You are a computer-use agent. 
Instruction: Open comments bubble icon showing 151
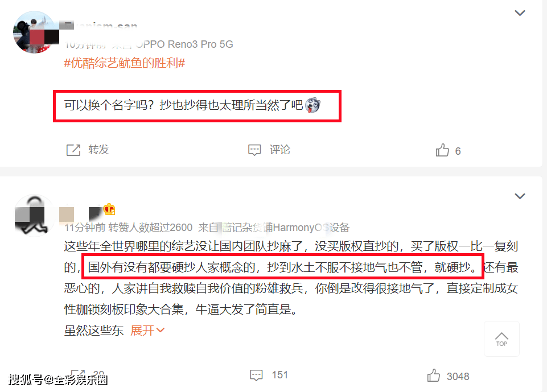[256, 376]
